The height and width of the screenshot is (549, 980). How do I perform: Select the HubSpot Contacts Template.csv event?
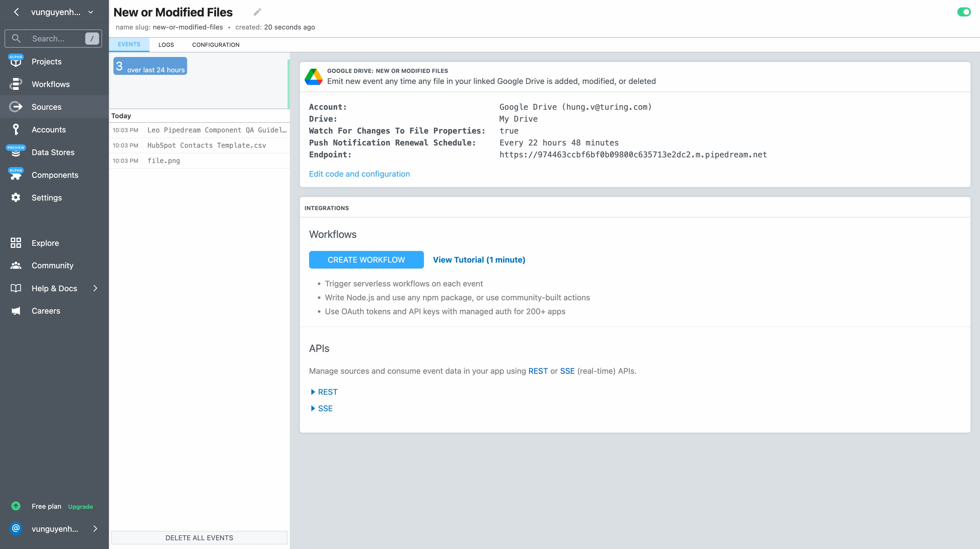click(x=199, y=145)
